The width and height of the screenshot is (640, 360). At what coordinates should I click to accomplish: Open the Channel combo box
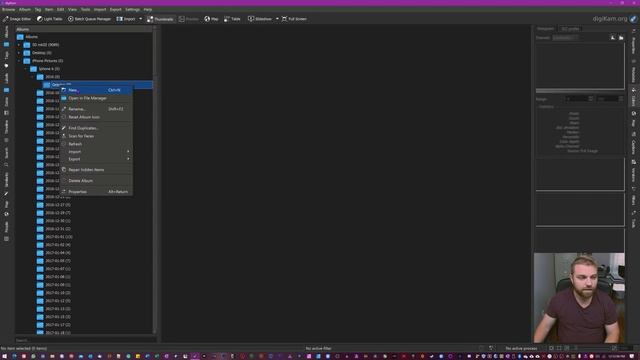coord(565,38)
